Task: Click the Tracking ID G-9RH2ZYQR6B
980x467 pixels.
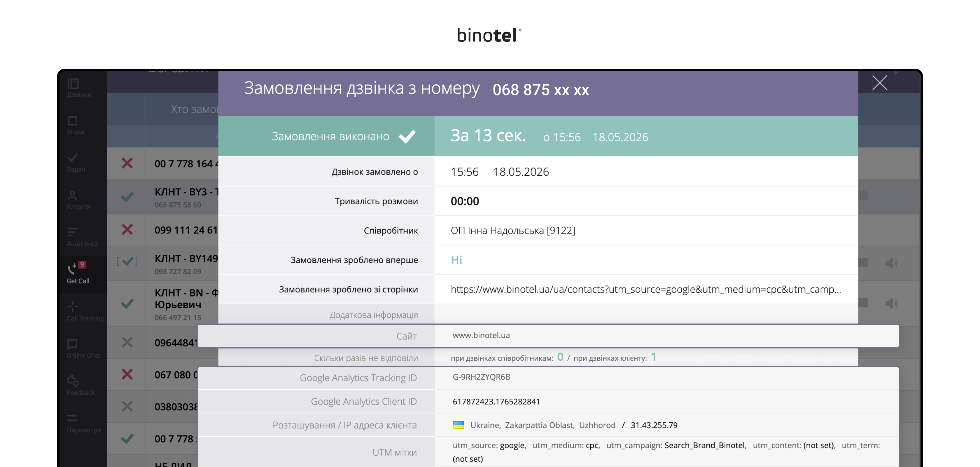Action: point(481,377)
